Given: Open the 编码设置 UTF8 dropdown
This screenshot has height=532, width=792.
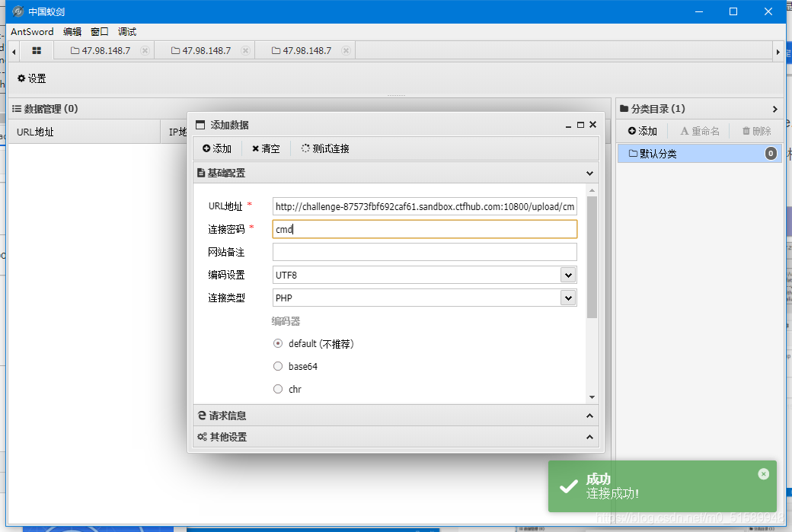Looking at the screenshot, I should (x=568, y=275).
